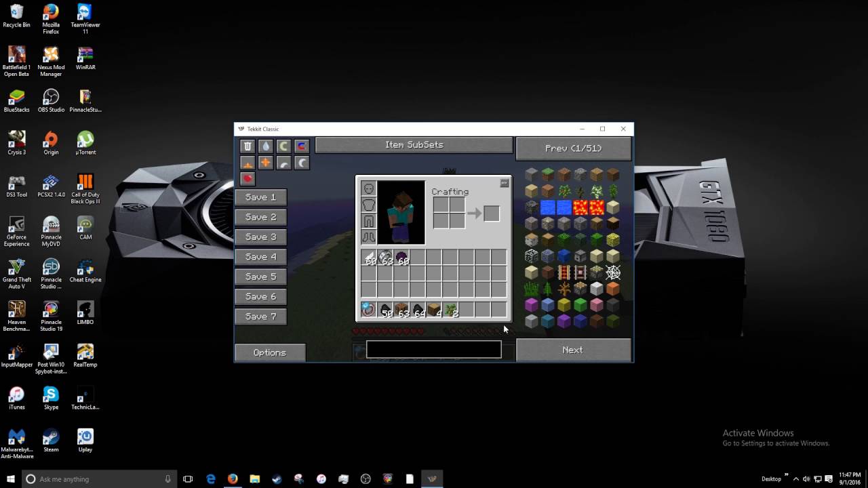Image resolution: width=868 pixels, height=488 pixels.
Task: Open the OBS Studio desktop shortcut
Action: (51, 100)
